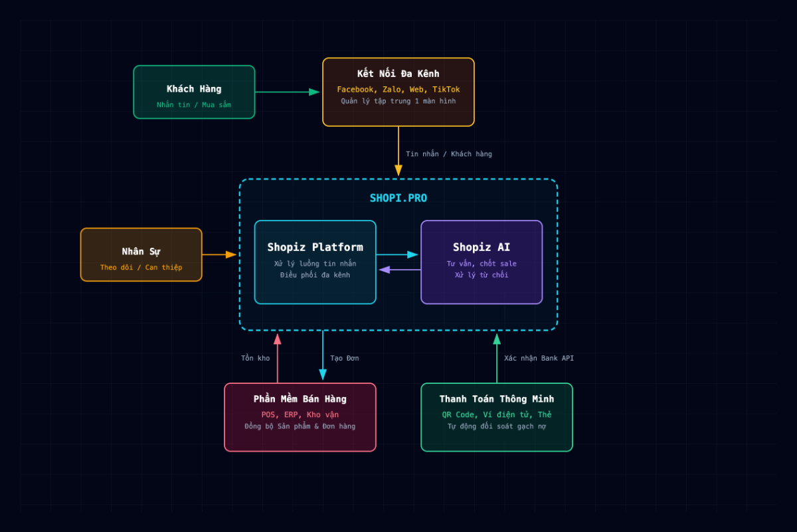Click 'Xử lý từ chối' text
Screen dimensions: 797x532
pos(482,275)
